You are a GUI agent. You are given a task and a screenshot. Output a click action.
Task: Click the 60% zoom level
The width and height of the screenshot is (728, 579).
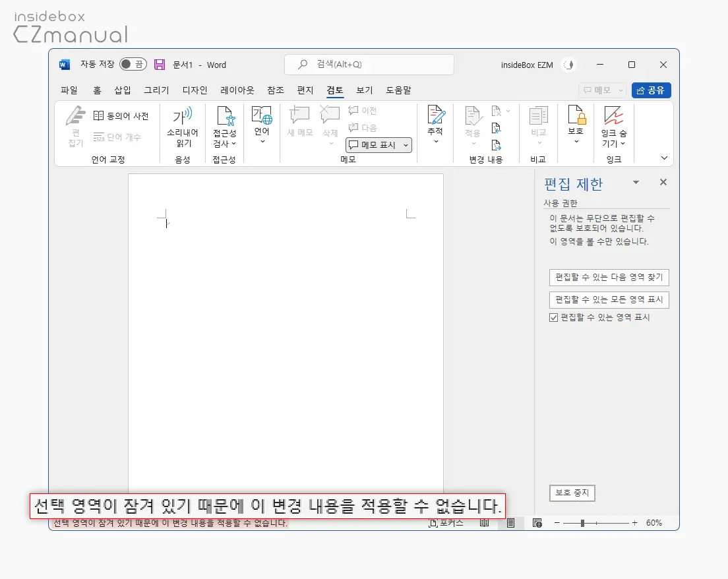[653, 523]
